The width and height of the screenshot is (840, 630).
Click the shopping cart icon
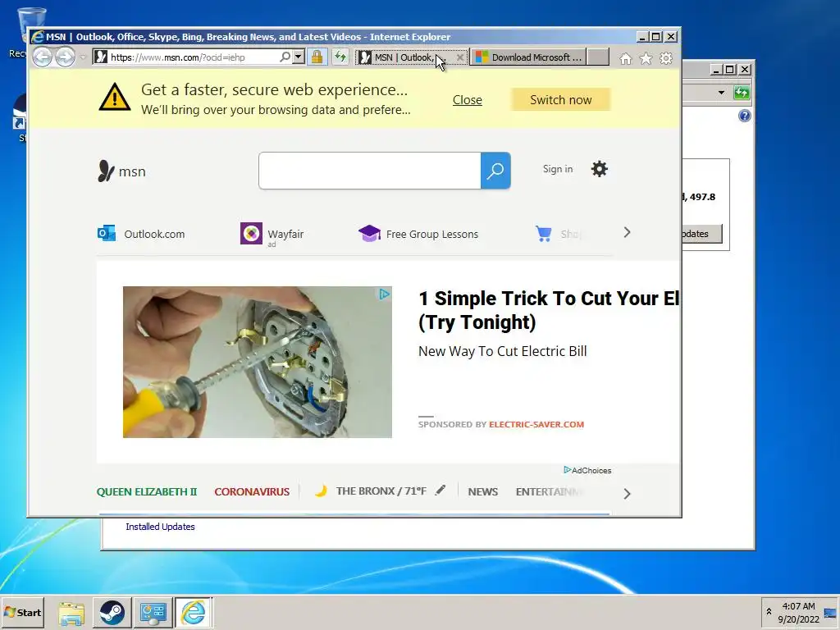point(544,234)
